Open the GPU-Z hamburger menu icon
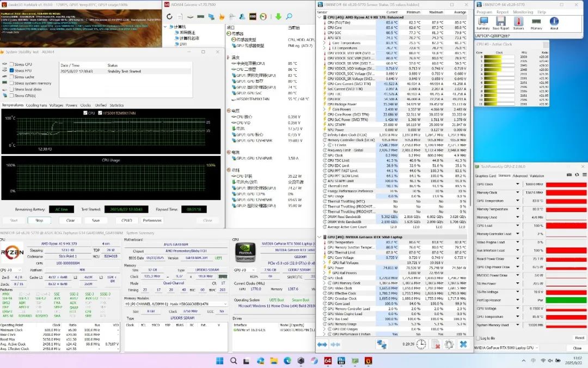 pyautogui.click(x=584, y=175)
